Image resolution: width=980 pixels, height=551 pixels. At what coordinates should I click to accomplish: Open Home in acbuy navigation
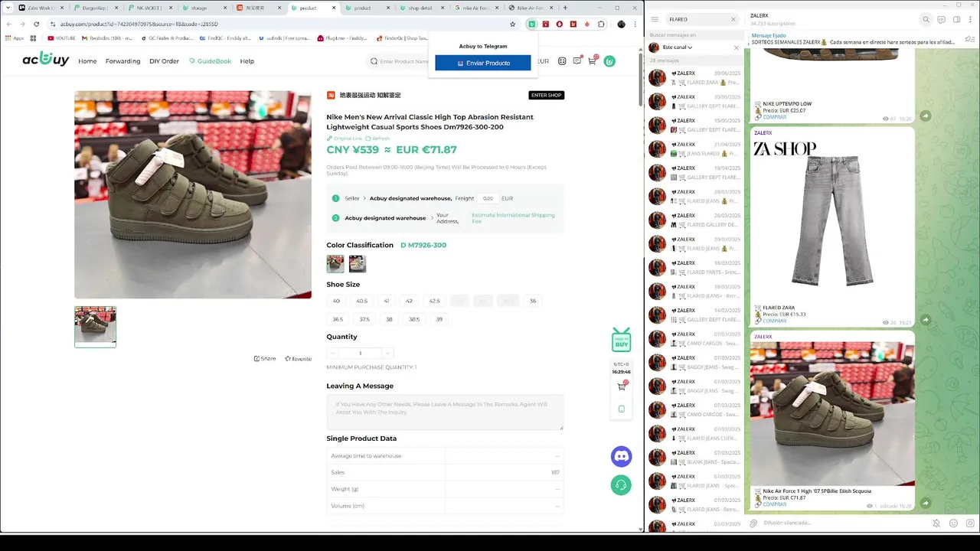tap(87, 61)
